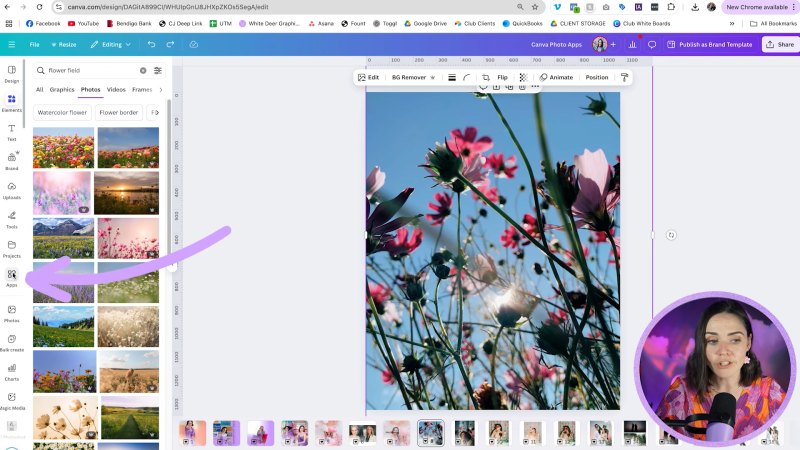The width and height of the screenshot is (800, 450).
Task: Open the Canva main hamburger menu
Action: pyautogui.click(x=12, y=44)
